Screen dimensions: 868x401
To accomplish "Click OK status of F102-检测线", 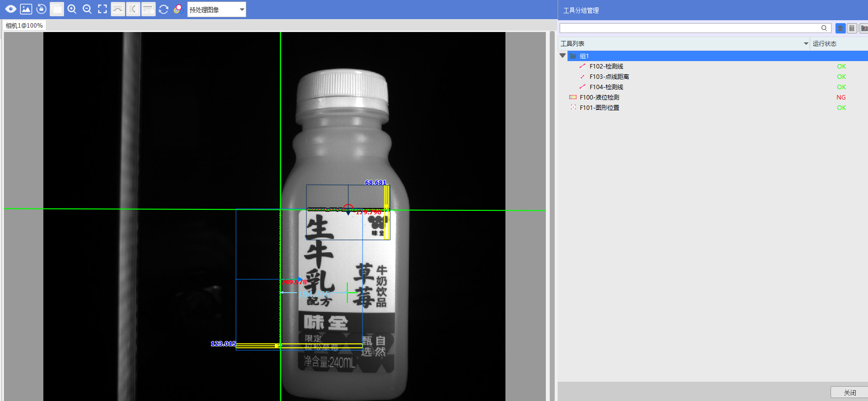I will point(841,67).
